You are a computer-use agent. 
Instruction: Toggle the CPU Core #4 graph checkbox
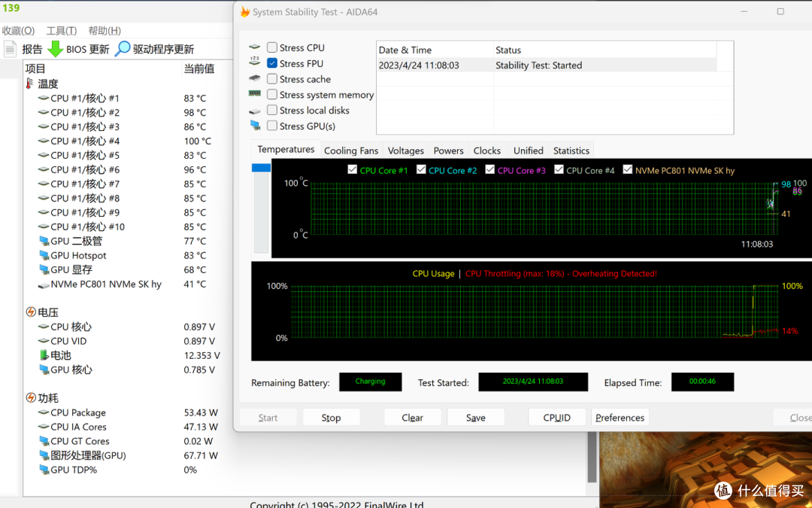(559, 169)
